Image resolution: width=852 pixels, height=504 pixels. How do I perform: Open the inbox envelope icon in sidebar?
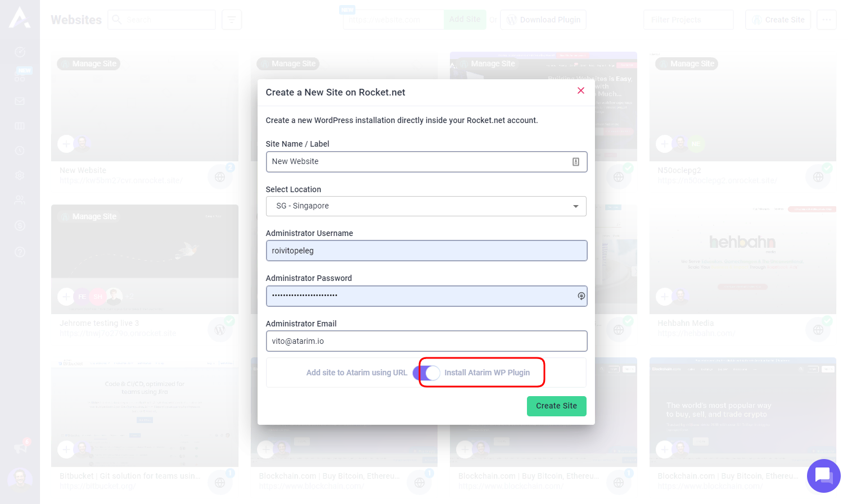click(20, 101)
